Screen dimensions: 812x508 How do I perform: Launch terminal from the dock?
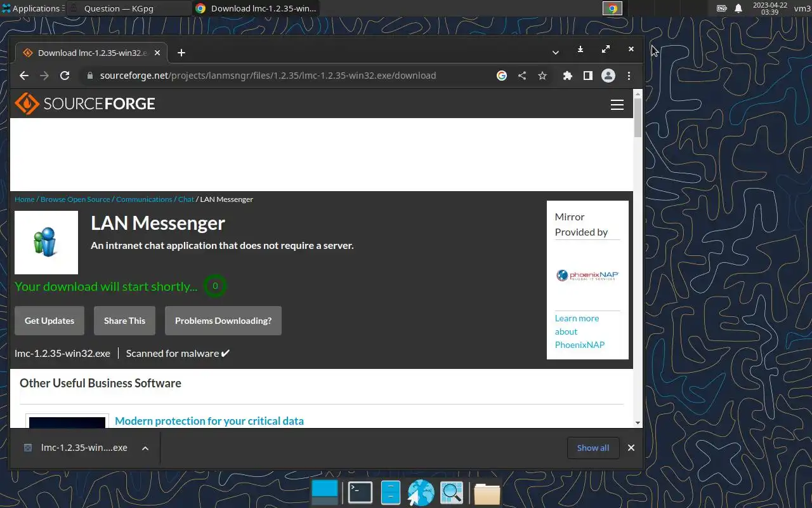tap(360, 493)
